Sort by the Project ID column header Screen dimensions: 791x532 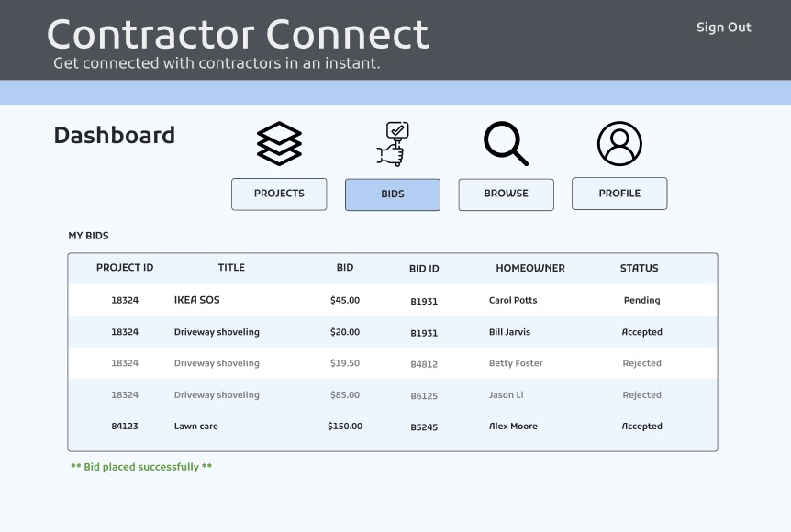(x=125, y=268)
